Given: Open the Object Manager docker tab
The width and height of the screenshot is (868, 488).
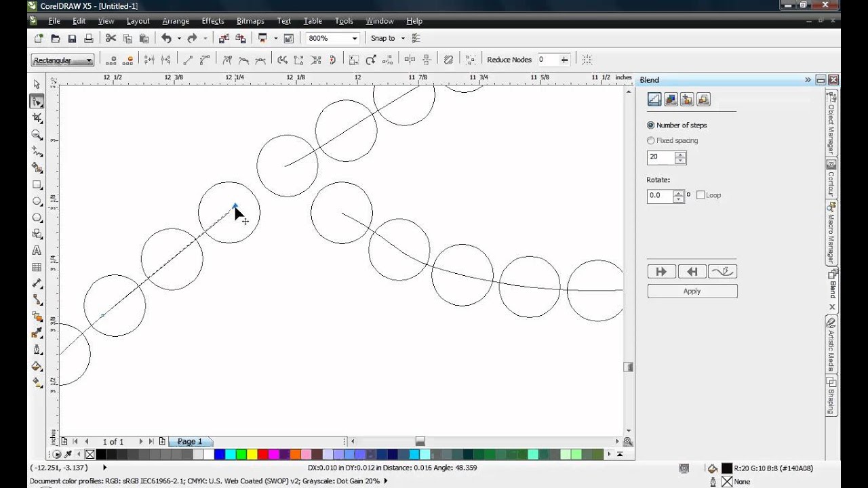Looking at the screenshot, I should [831, 123].
